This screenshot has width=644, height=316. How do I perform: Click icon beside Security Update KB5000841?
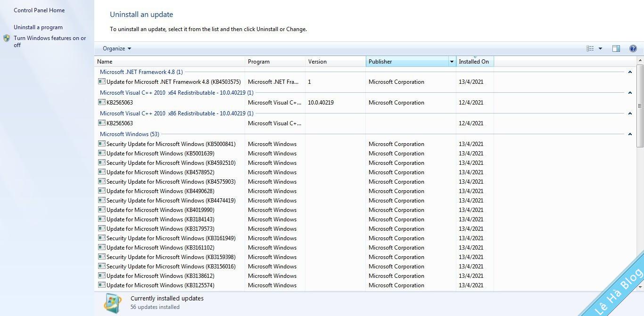click(x=102, y=144)
